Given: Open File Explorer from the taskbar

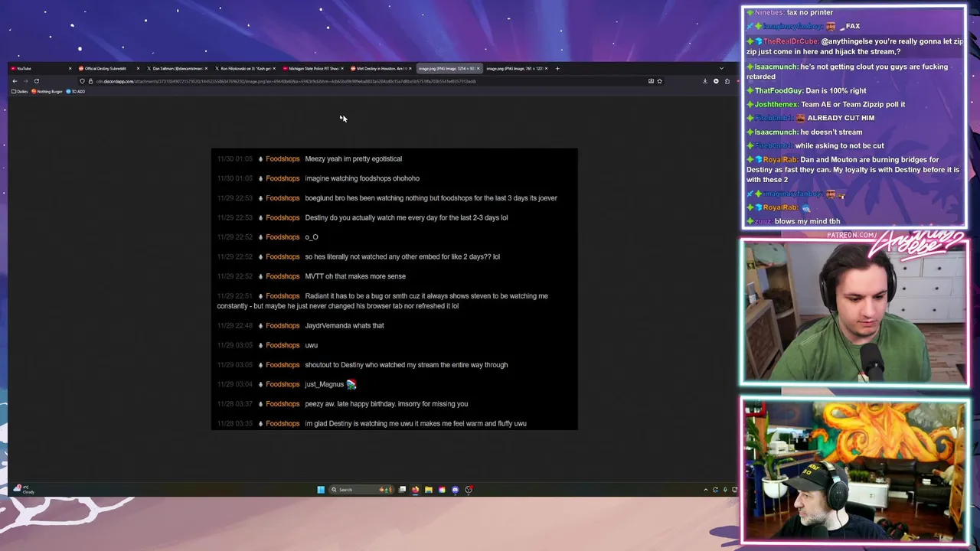Looking at the screenshot, I should pyautogui.click(x=429, y=490).
